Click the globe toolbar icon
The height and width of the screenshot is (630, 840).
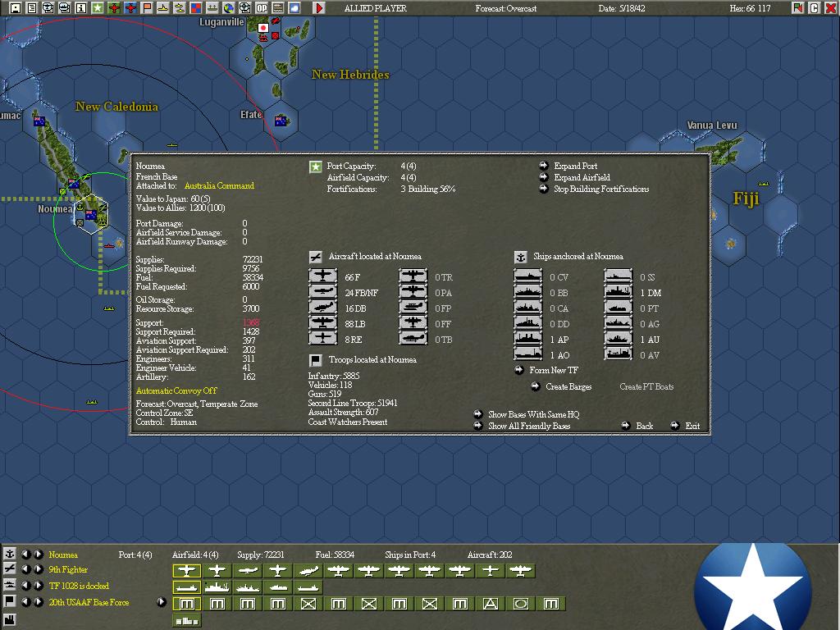229,7
